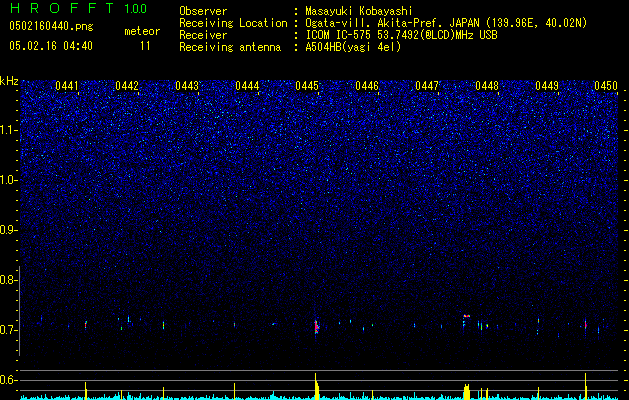Click the Ogata-vill. Akita-Pref. JAPAN location text
The height and width of the screenshot is (400, 629).
click(446, 23)
